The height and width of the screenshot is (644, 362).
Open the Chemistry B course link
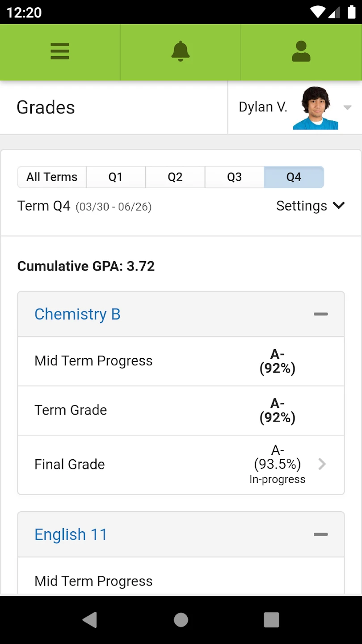point(77,314)
